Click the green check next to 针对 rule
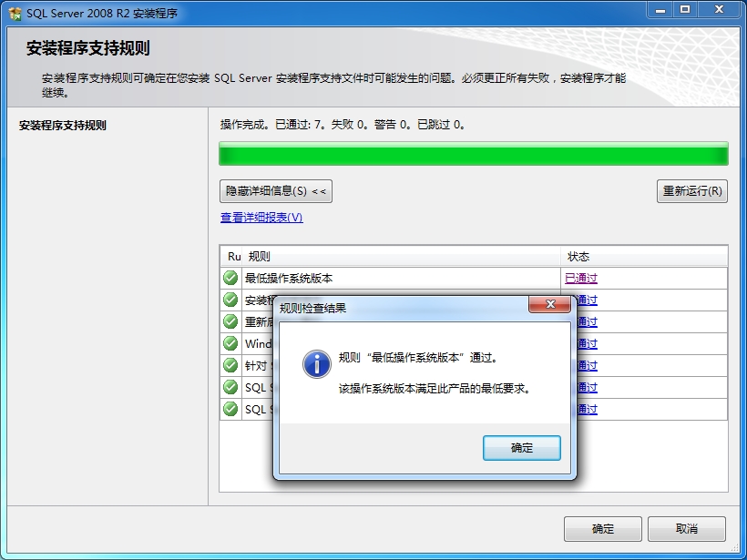The height and width of the screenshot is (560, 747). click(x=230, y=365)
